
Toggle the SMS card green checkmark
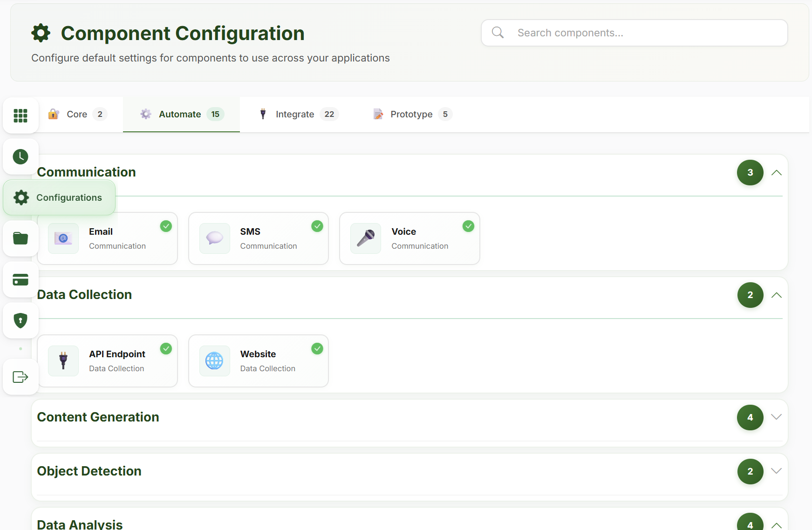(x=317, y=226)
